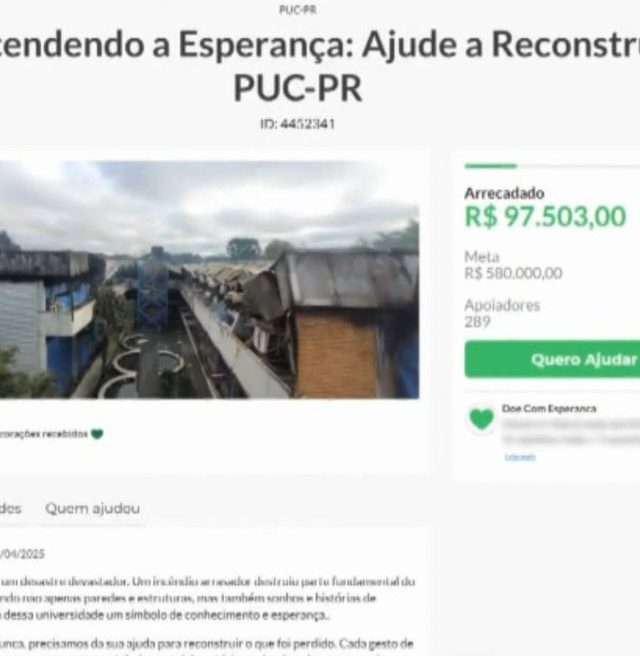640x656 pixels.
Task: Open the burned campus campaign photo
Action: pos(209,279)
